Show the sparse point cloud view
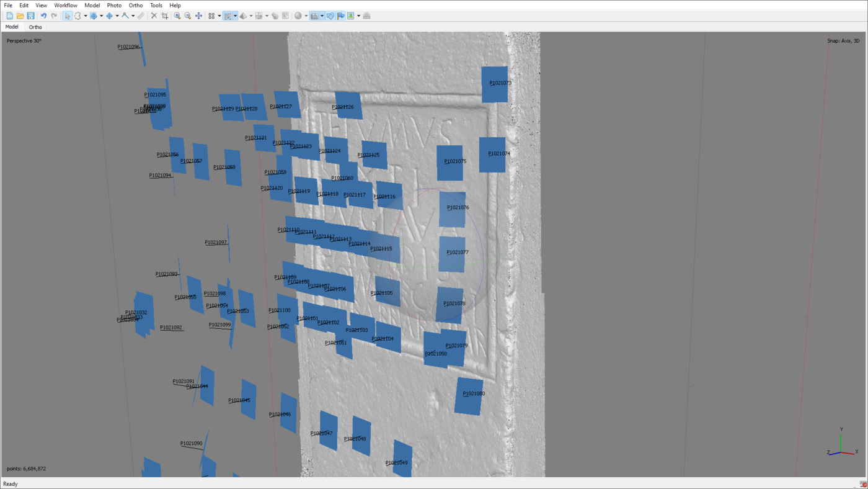The width and height of the screenshot is (868, 489). click(211, 16)
